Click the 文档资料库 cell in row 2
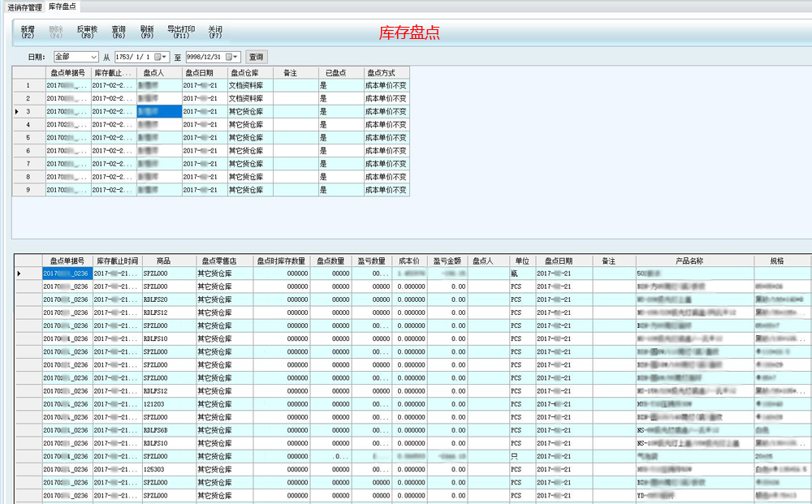The image size is (812, 504). click(x=250, y=98)
